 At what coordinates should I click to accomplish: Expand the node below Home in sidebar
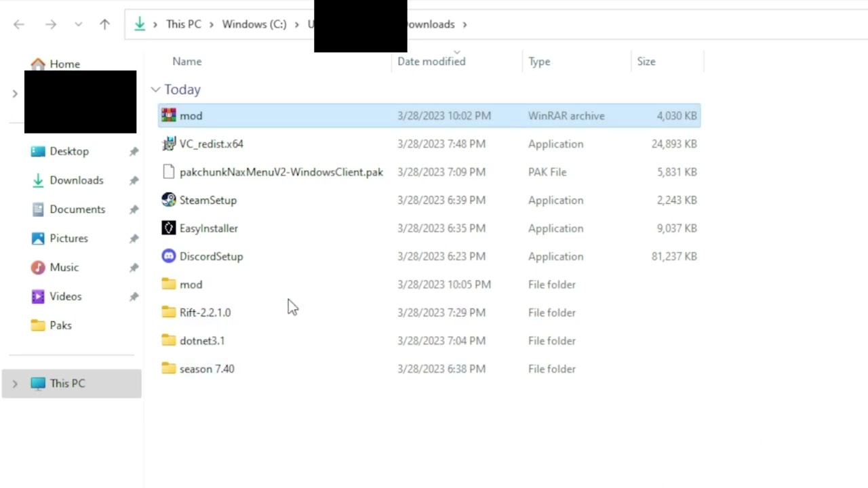pos(15,94)
